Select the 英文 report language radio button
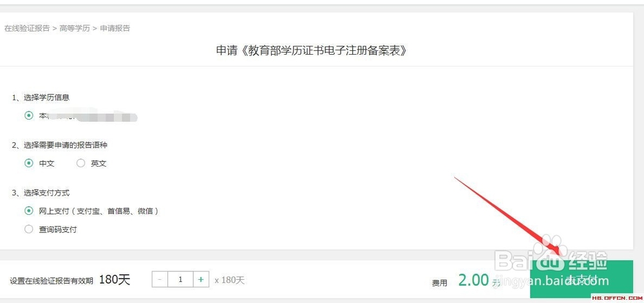 tap(80, 163)
